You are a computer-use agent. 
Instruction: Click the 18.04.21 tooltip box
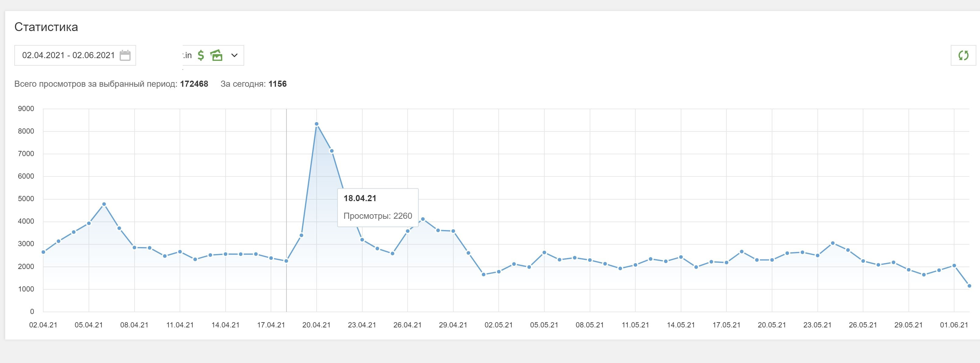pos(378,207)
